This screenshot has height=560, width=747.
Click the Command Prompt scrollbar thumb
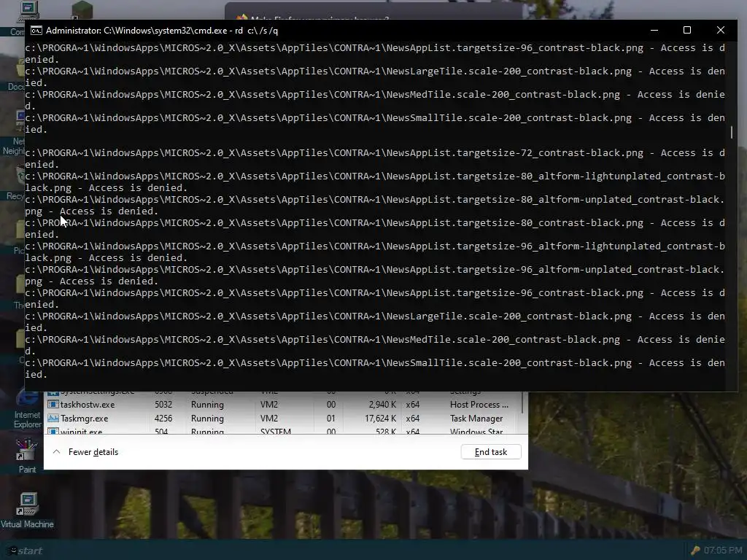732,132
